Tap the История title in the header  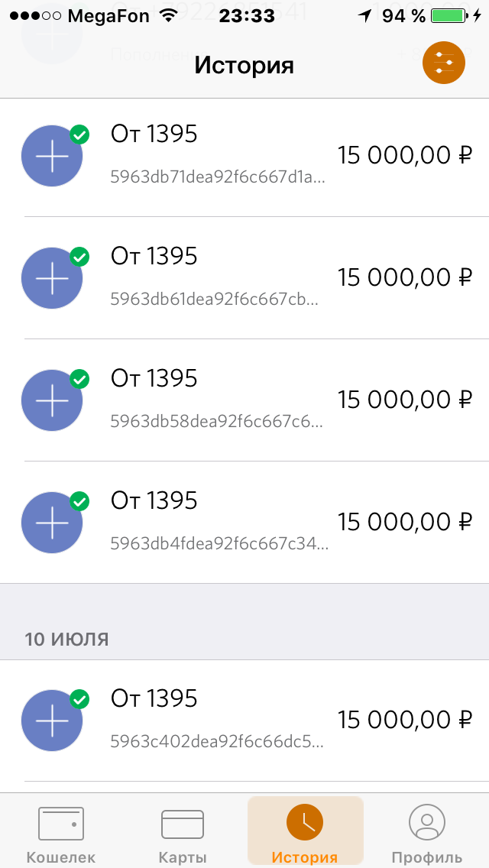(x=244, y=65)
